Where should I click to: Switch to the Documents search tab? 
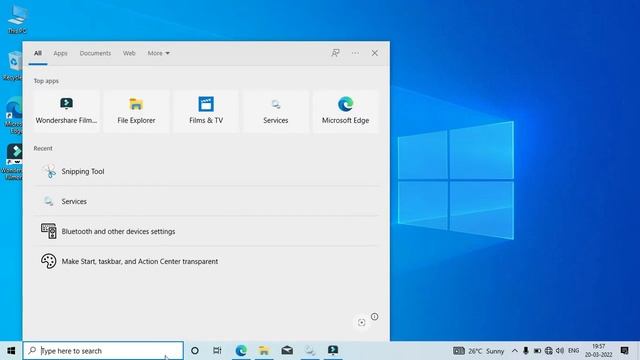point(95,53)
